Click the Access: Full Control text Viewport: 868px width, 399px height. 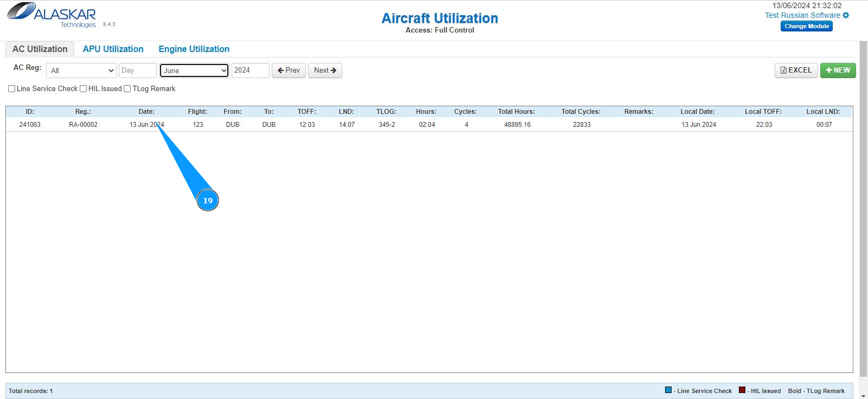440,30
